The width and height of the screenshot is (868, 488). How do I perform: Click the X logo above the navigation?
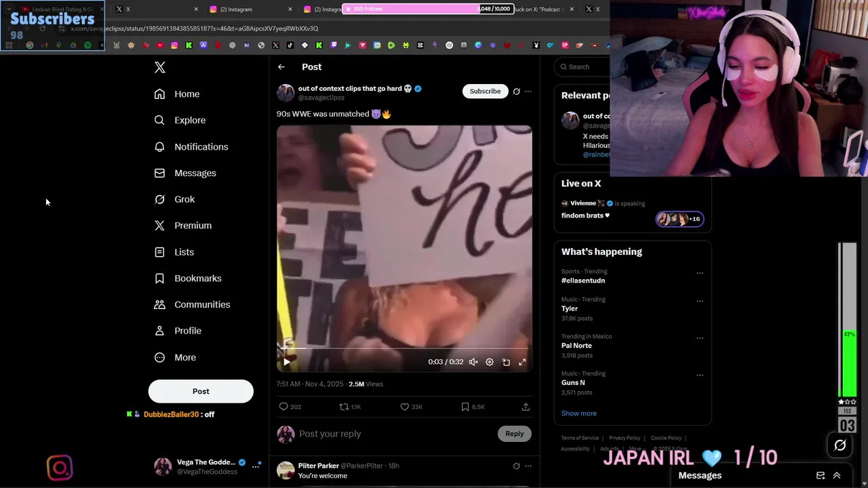(159, 67)
